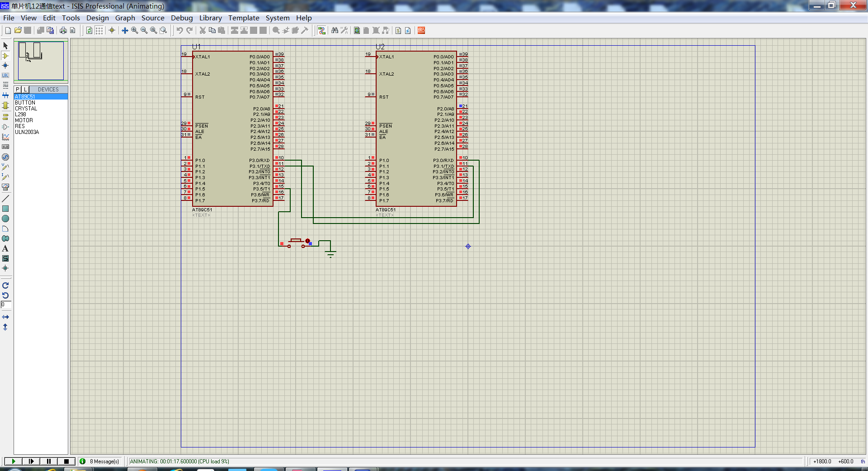Click the pan/center view icon
The height and width of the screenshot is (471, 868).
click(x=125, y=30)
